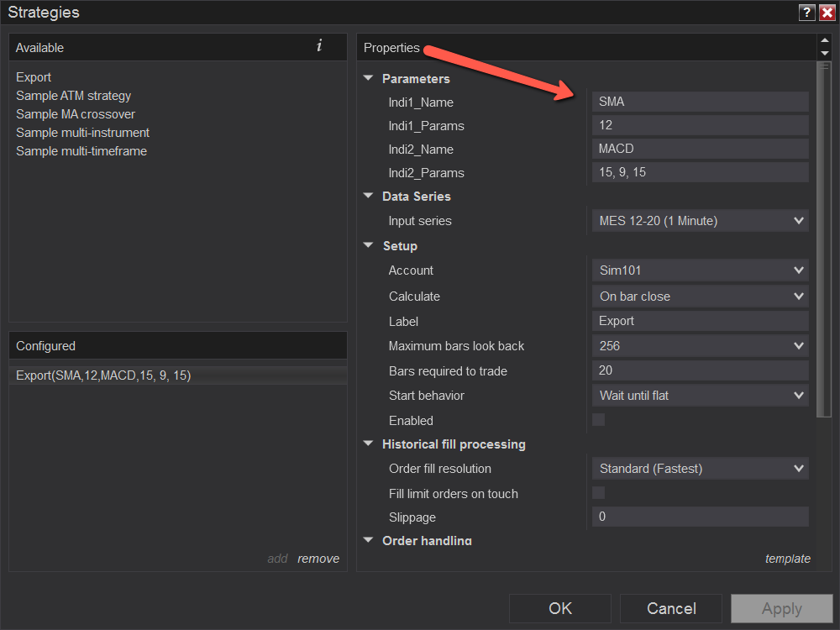Viewport: 840px width, 630px height.
Task: Open the help question mark button
Action: coord(806,13)
